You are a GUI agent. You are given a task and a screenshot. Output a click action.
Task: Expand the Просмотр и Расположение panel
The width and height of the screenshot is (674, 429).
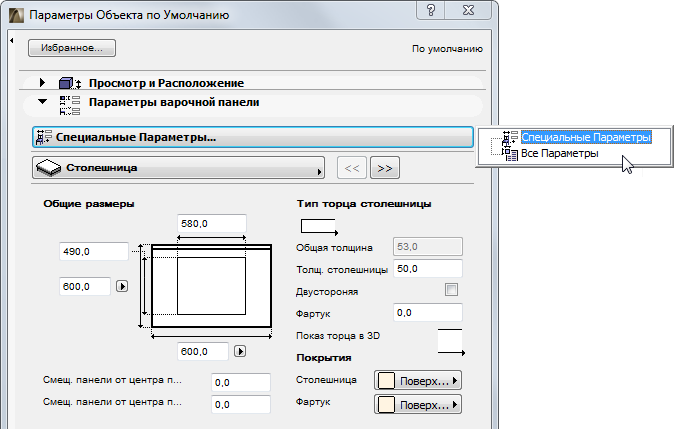42,82
